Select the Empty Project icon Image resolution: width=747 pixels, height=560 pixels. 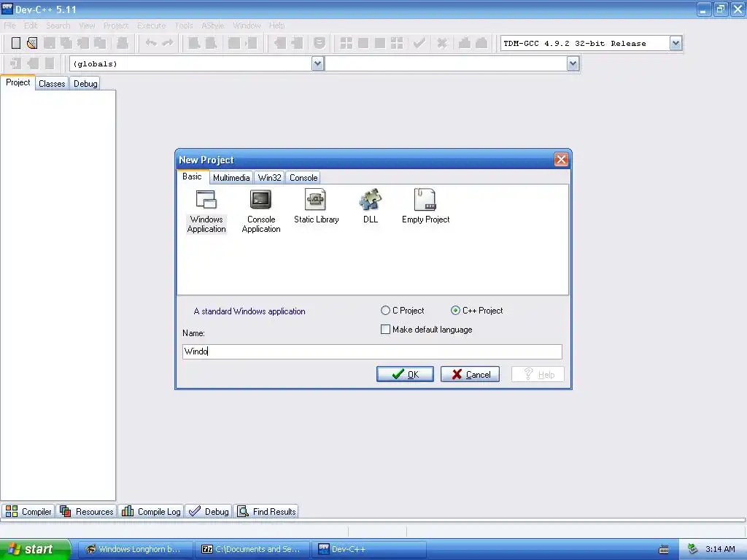click(425, 206)
